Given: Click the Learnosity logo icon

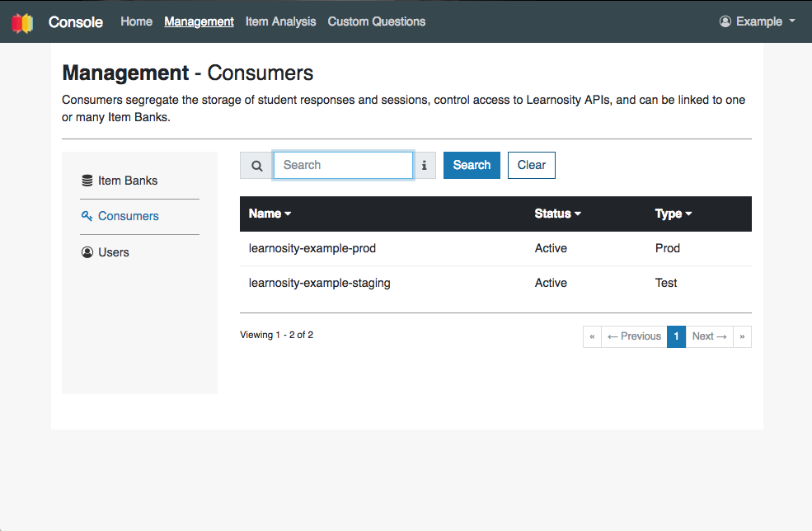Looking at the screenshot, I should 22,23.
